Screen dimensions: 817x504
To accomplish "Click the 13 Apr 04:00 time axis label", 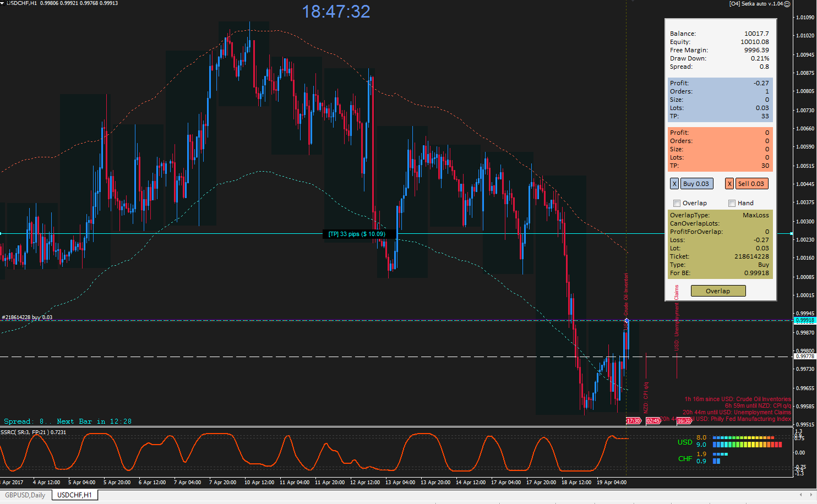I will click(x=400, y=483).
